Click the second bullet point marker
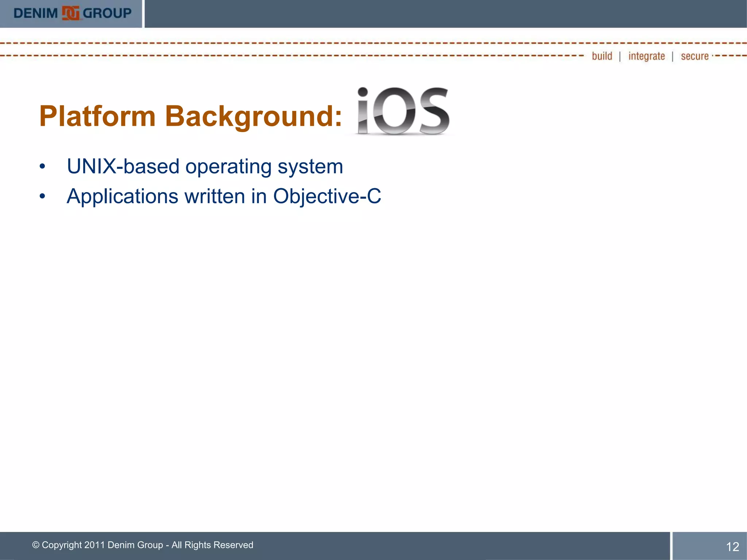Viewport: 747px width, 560px height. point(43,197)
